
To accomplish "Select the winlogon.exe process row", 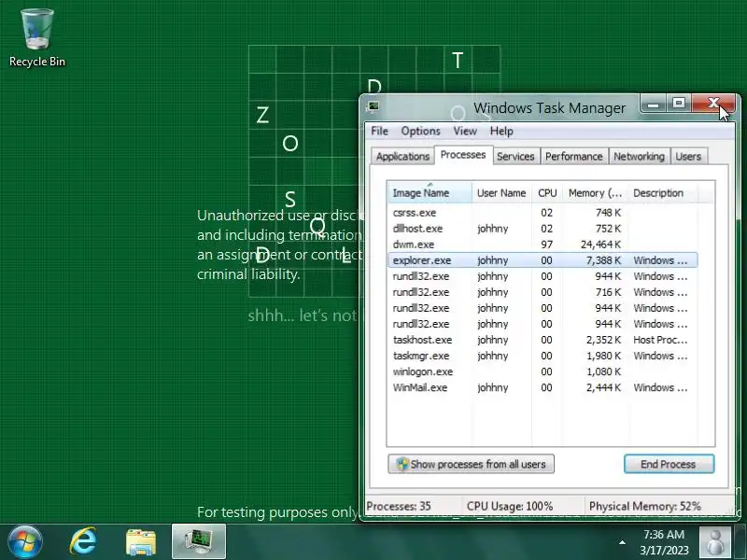I will 543,371.
